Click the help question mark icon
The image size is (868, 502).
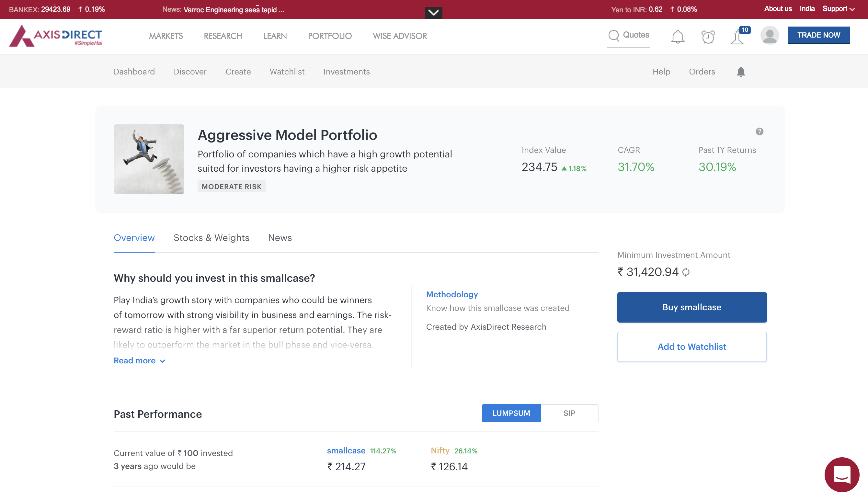759,131
